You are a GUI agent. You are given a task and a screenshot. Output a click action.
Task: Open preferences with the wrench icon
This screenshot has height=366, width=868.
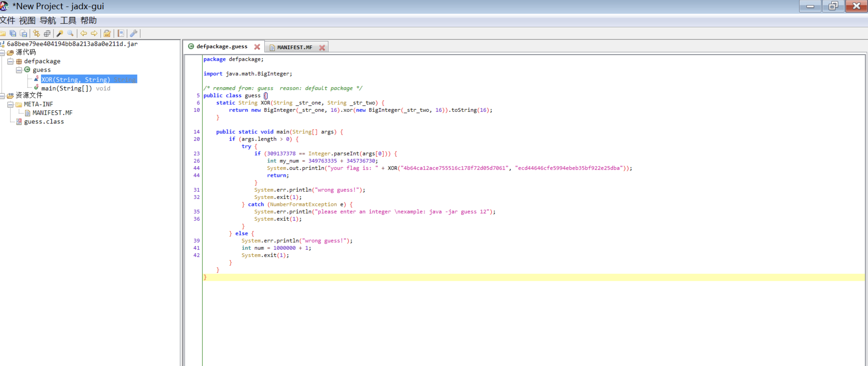[134, 33]
